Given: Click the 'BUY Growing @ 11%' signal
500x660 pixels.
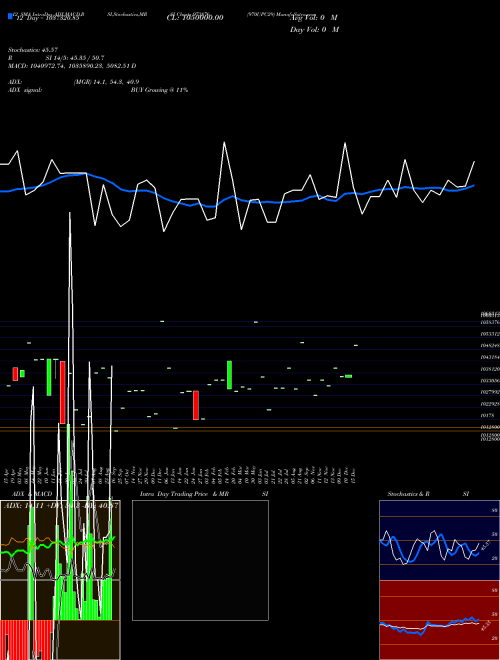Looking at the screenshot, I should 159,90.
